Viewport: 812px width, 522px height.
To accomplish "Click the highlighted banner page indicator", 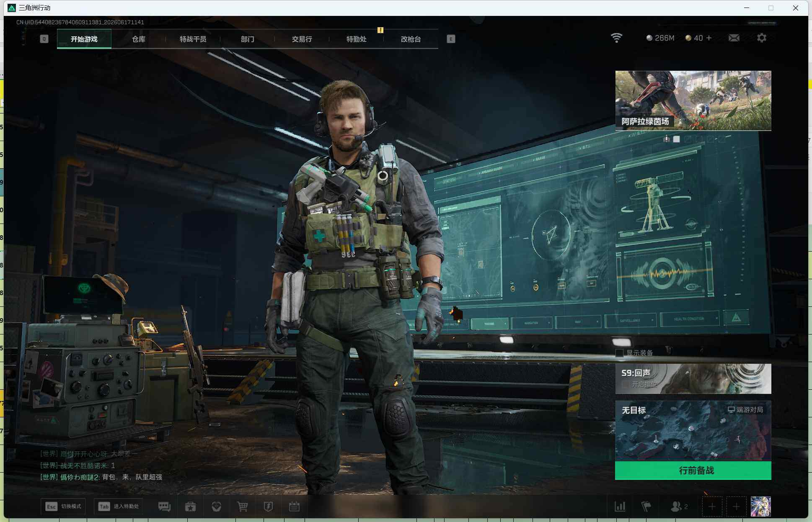I will click(x=676, y=139).
